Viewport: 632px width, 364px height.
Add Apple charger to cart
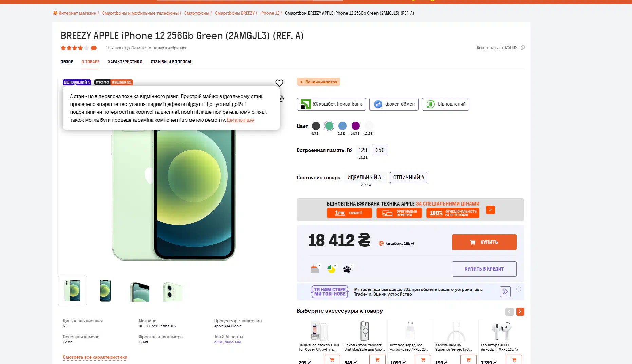(423, 360)
